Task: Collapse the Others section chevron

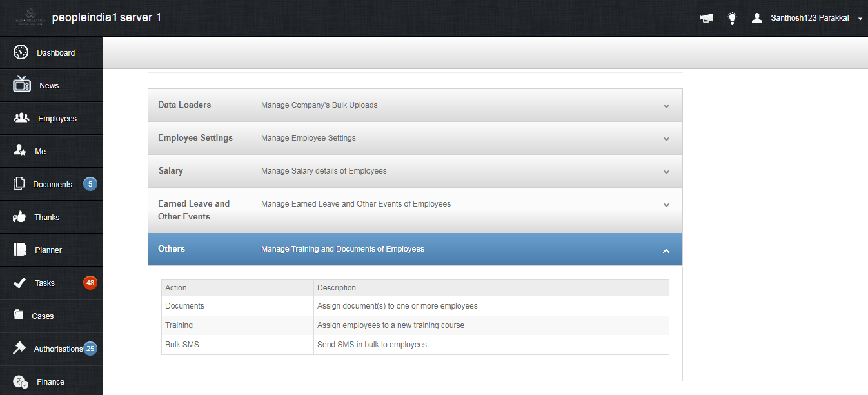Action: click(x=666, y=250)
